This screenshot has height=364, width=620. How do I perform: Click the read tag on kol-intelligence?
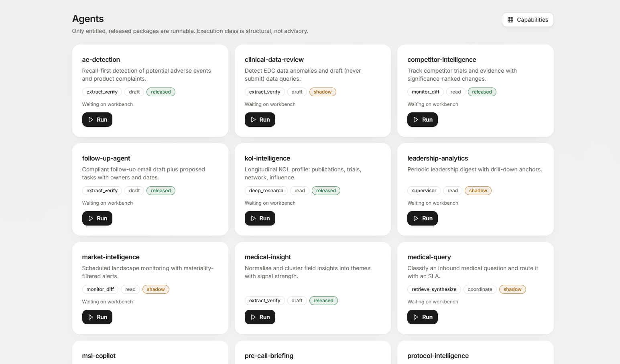[x=300, y=191]
